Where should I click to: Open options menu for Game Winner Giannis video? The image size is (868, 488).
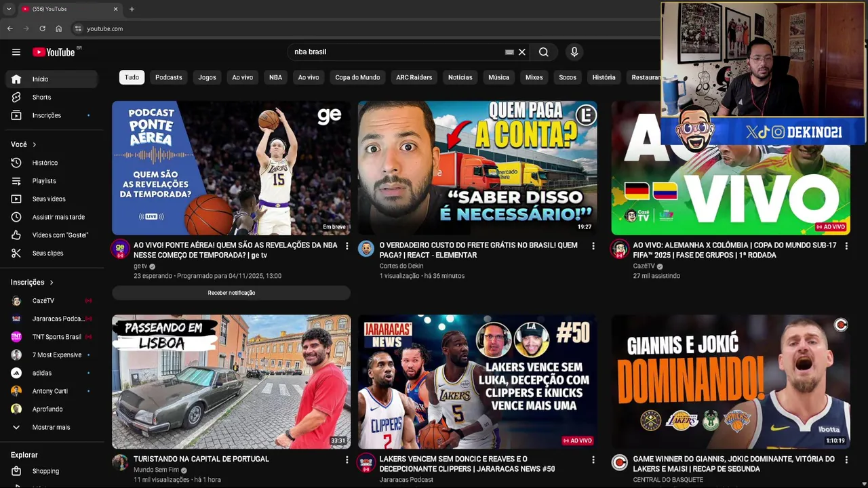(x=846, y=460)
